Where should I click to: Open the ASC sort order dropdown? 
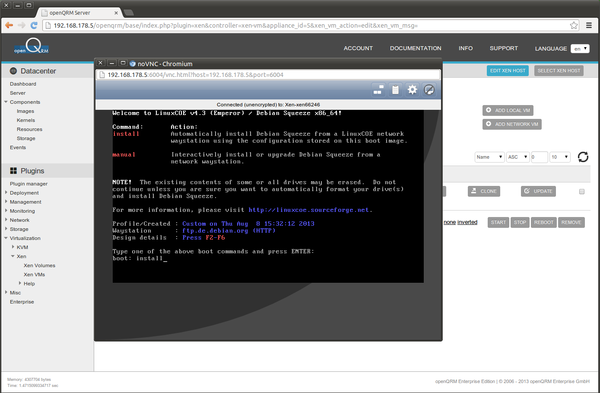(x=518, y=157)
